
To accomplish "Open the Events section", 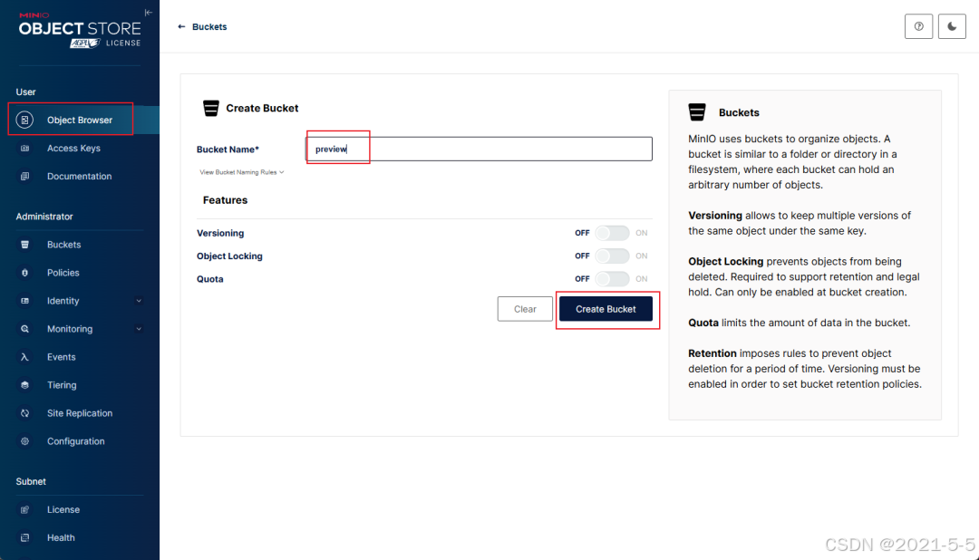I will click(63, 357).
